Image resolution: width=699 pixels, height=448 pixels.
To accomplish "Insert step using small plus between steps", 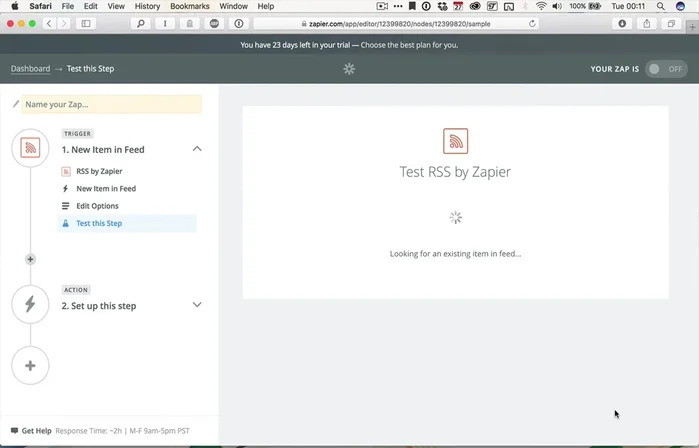I will (30, 259).
